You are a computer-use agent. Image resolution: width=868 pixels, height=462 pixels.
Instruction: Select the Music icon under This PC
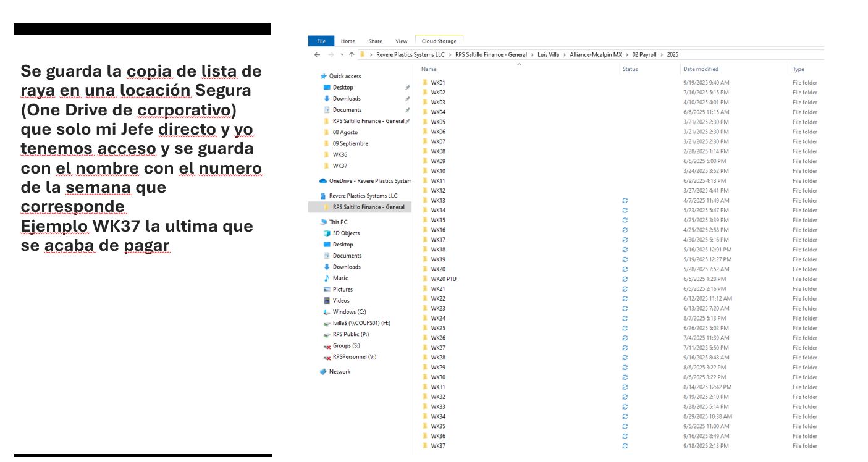[327, 279]
